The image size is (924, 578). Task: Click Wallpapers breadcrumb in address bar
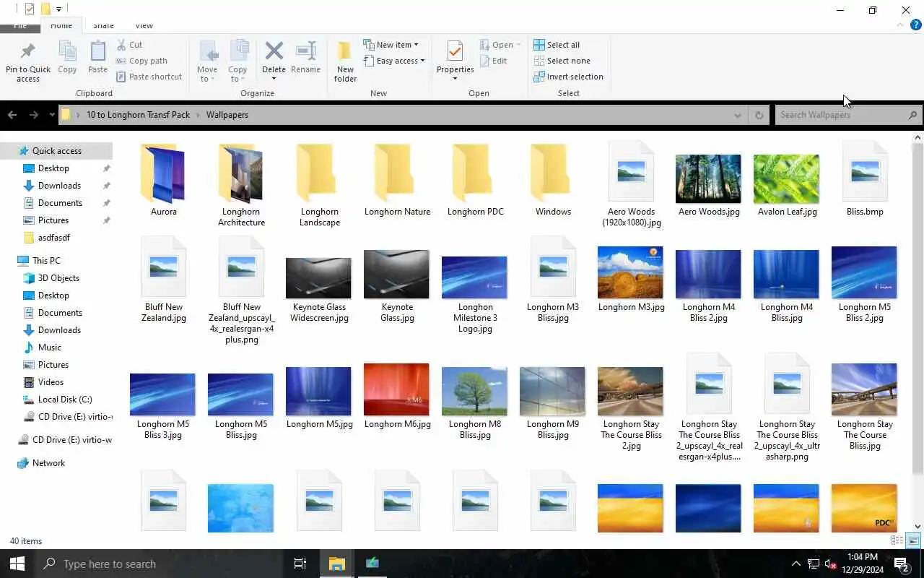pyautogui.click(x=227, y=115)
